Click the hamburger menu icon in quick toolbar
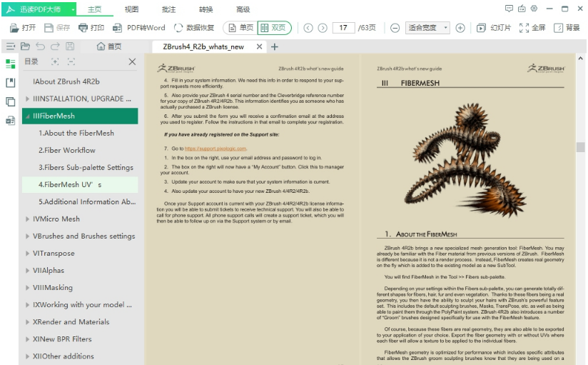 pyautogui.click(x=11, y=46)
